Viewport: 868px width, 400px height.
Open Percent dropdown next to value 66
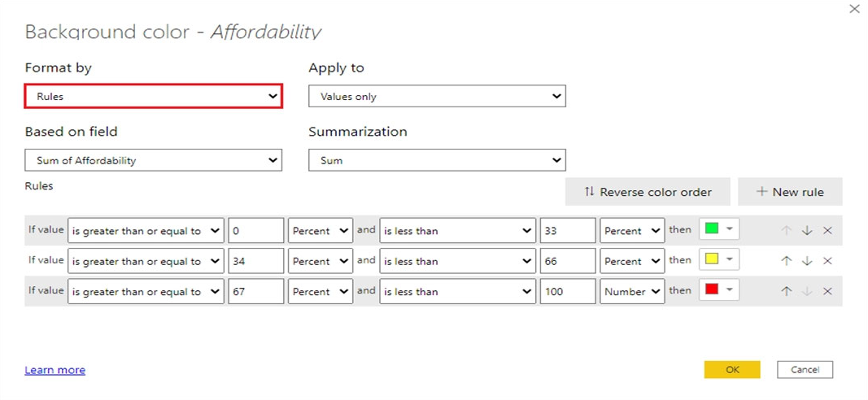coord(632,261)
